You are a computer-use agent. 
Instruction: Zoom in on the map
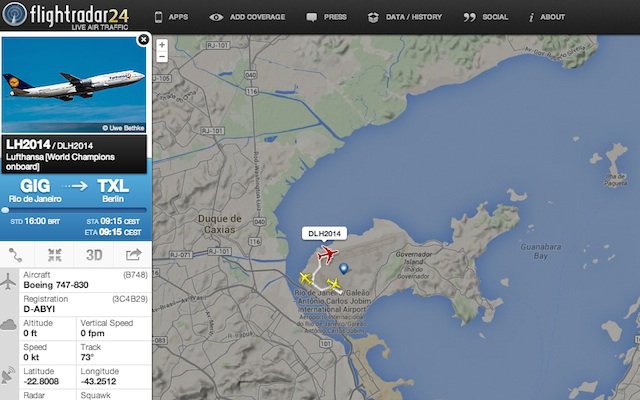click(162, 45)
